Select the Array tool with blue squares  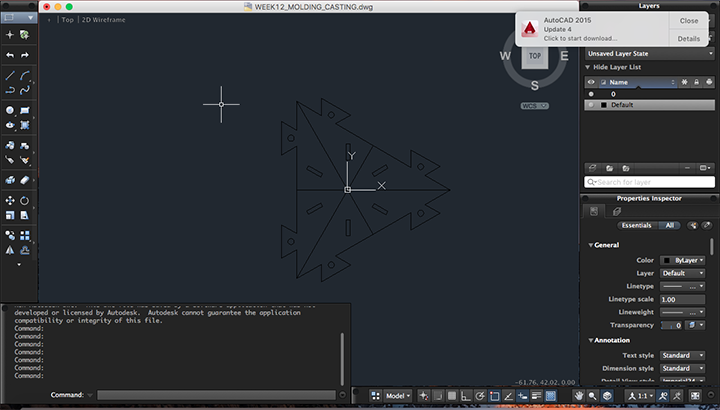pyautogui.click(x=25, y=236)
